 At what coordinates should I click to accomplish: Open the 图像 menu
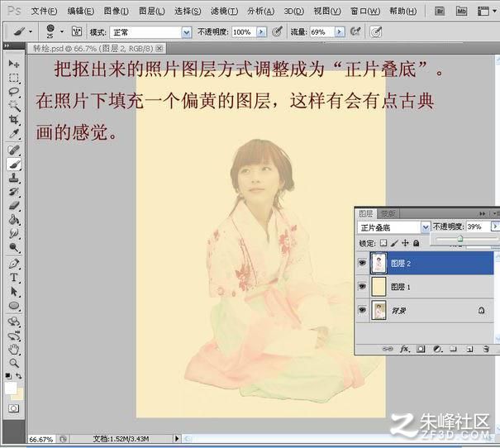(116, 12)
